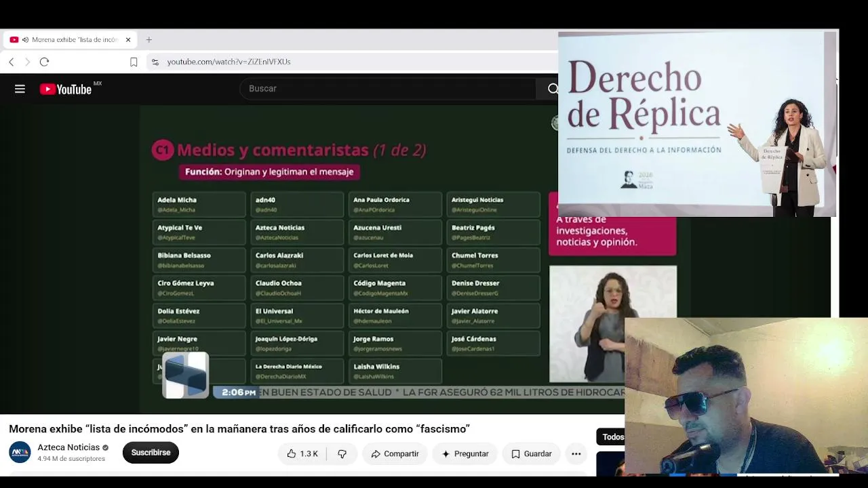Click the "José Cárdenas" name in the video
The width and height of the screenshot is (868, 488).
pos(474,339)
